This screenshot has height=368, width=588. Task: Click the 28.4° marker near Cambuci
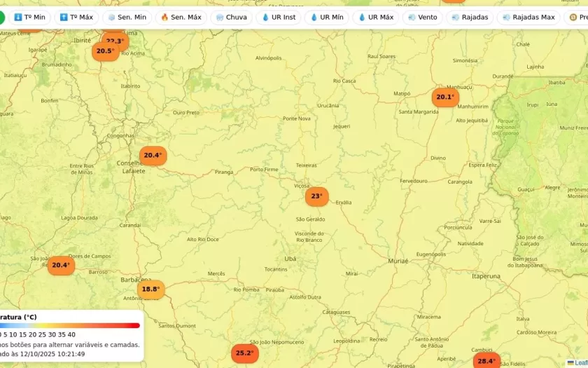click(486, 361)
